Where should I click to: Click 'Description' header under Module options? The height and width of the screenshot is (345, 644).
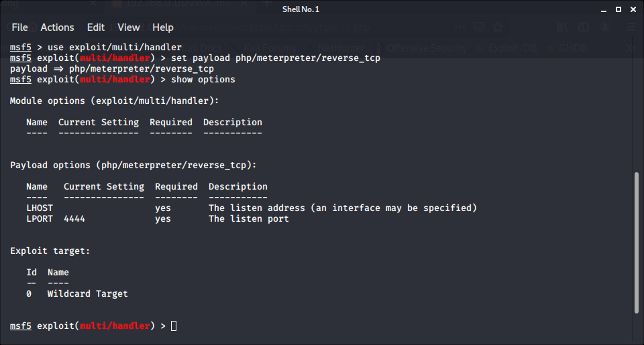233,122
